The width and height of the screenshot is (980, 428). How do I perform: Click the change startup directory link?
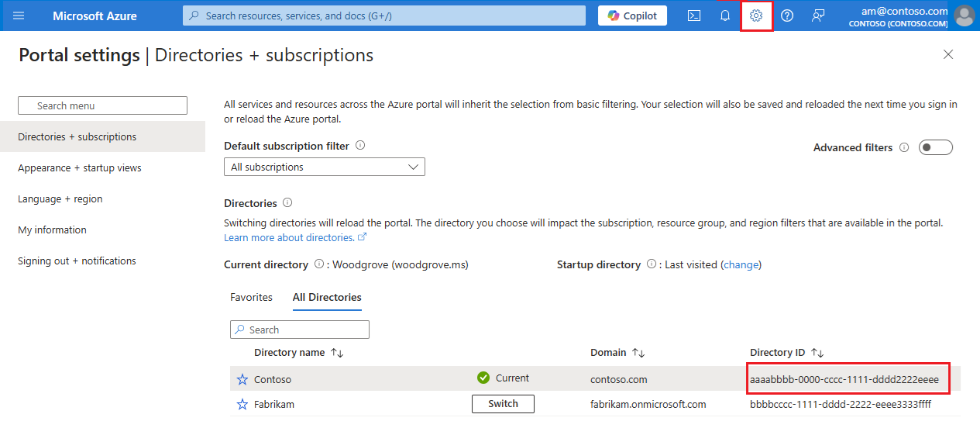click(741, 264)
